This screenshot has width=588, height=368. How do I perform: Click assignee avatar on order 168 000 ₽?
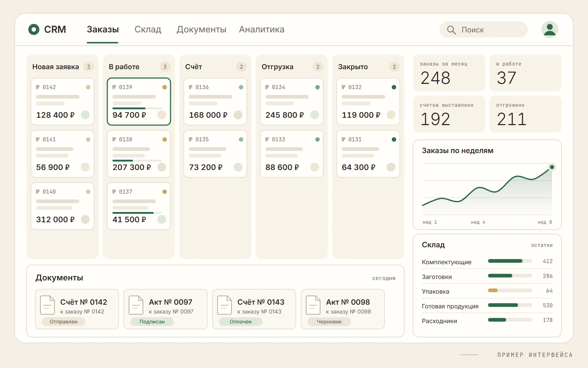coord(238,115)
